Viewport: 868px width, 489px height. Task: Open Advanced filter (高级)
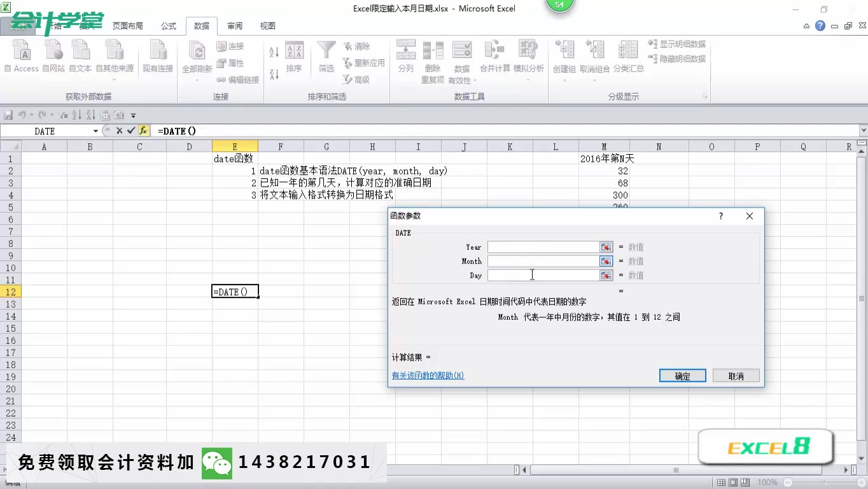pos(356,80)
